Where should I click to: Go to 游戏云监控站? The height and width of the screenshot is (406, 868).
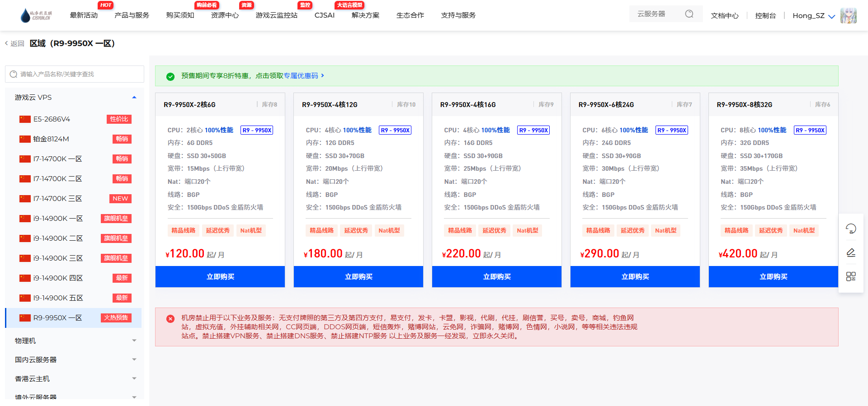(276, 15)
